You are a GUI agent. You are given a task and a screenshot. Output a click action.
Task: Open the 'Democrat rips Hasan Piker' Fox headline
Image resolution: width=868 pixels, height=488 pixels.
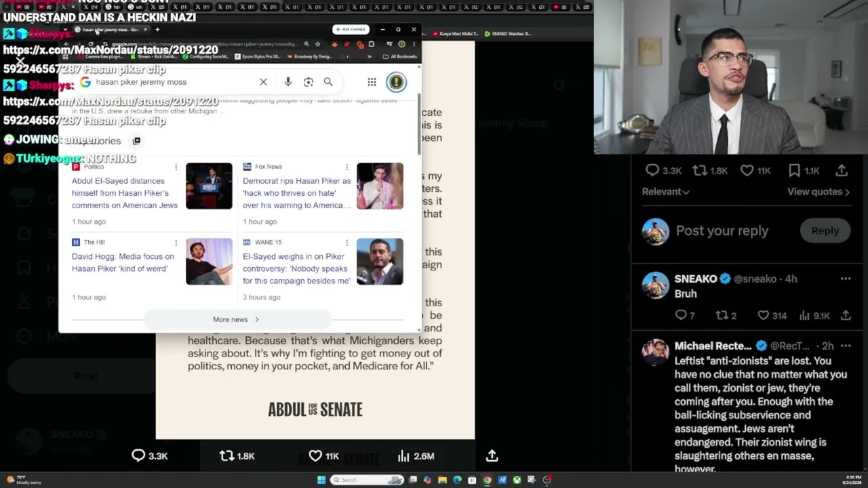tap(297, 193)
